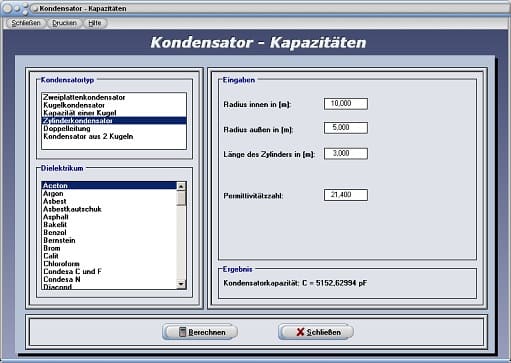This screenshot has height=363, width=511.
Task: Open the Drucken menu item
Action: point(64,23)
